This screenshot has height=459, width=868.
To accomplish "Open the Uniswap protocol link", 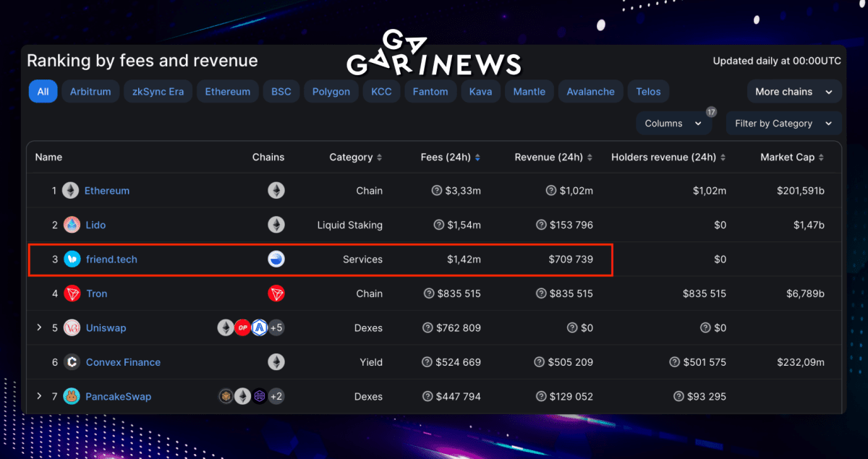I will pyautogui.click(x=106, y=328).
